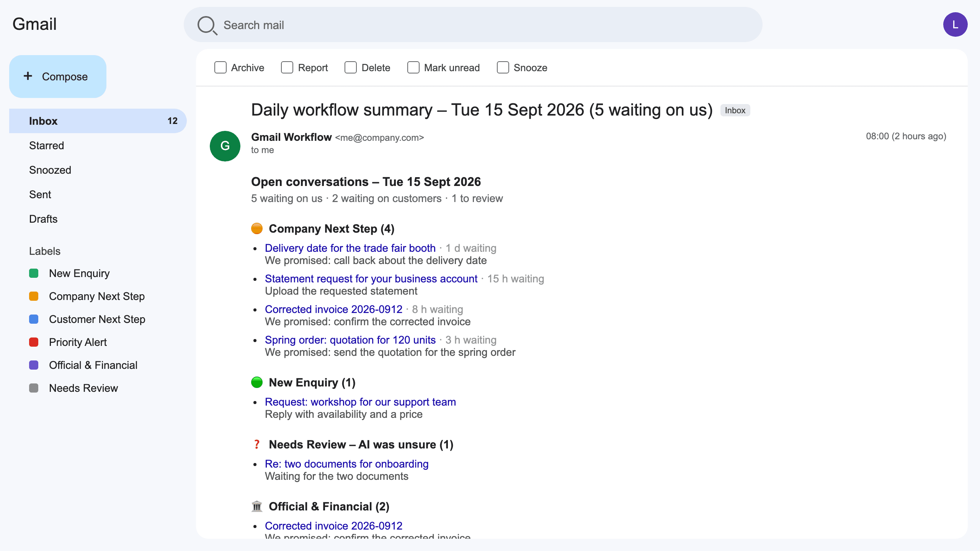
Task: Click the plus icon in Compose
Action: pyautogui.click(x=28, y=76)
